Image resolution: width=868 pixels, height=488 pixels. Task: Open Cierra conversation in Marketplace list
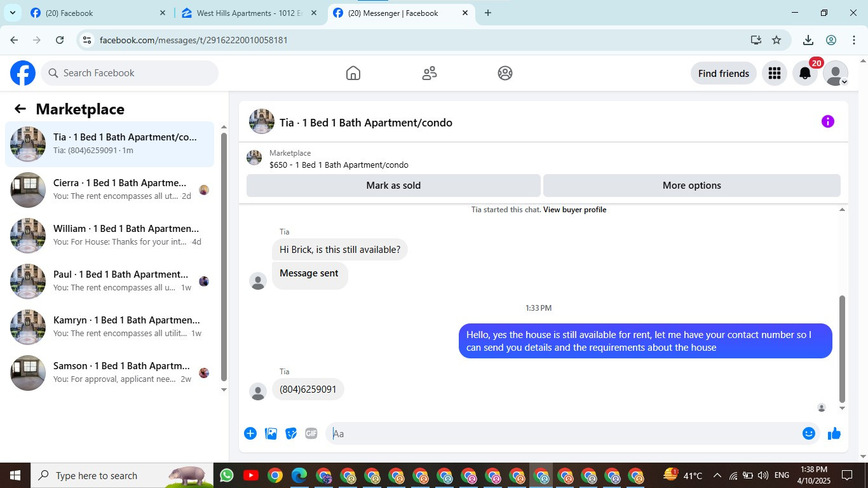(110, 190)
